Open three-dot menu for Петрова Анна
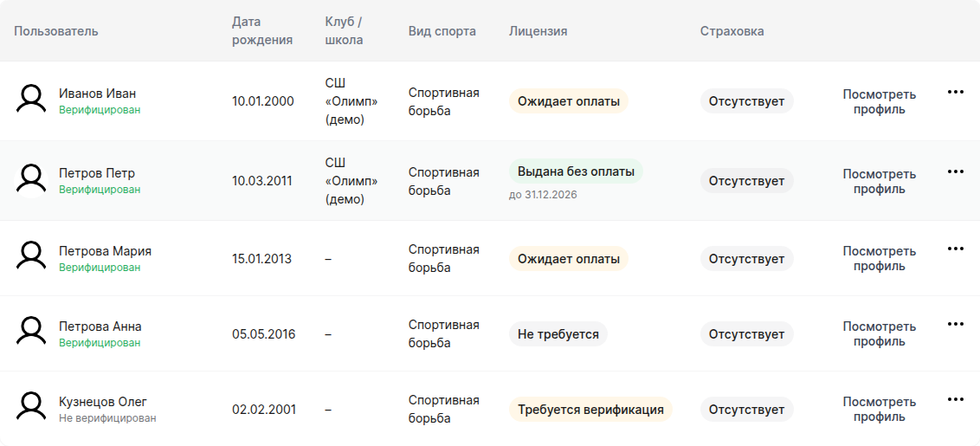The height and width of the screenshot is (446, 980). pyautogui.click(x=955, y=324)
